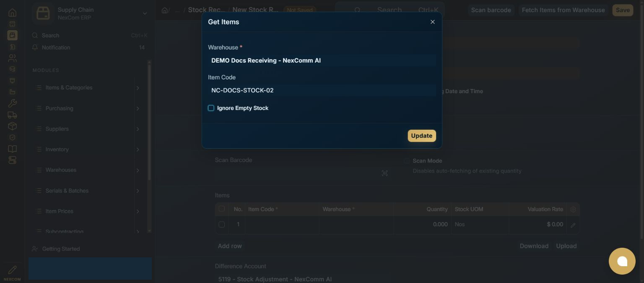Check the row 1 checkbox in Items table
The height and width of the screenshot is (283, 644).
(x=222, y=225)
